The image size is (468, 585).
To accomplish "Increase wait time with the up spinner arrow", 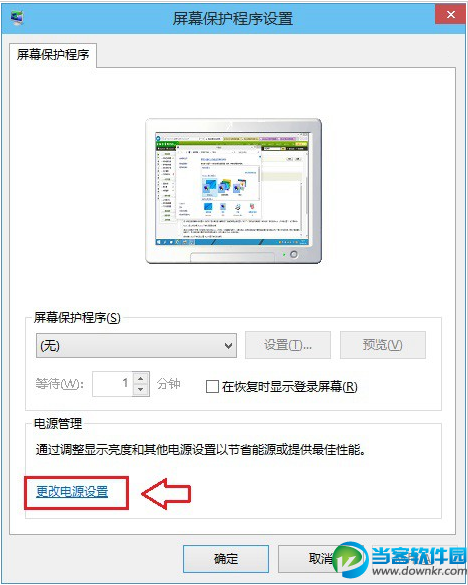I will (x=141, y=378).
